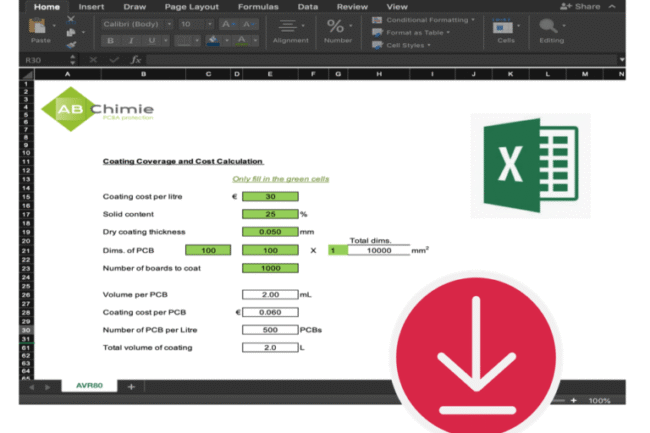This screenshot has height=433, width=650.
Task: Open the Number format percent icon
Action: 337,29
